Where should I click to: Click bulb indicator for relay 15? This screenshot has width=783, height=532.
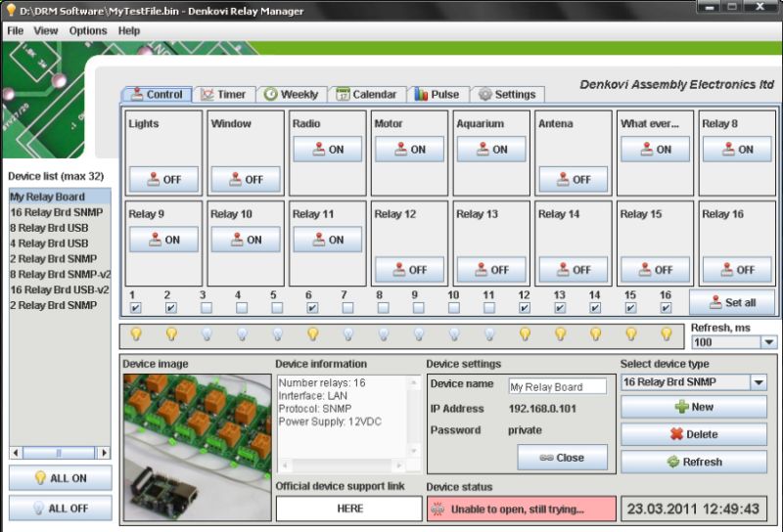[631, 333]
